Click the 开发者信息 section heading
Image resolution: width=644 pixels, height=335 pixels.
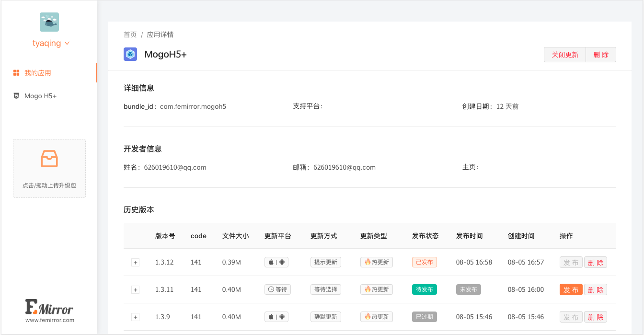(143, 149)
